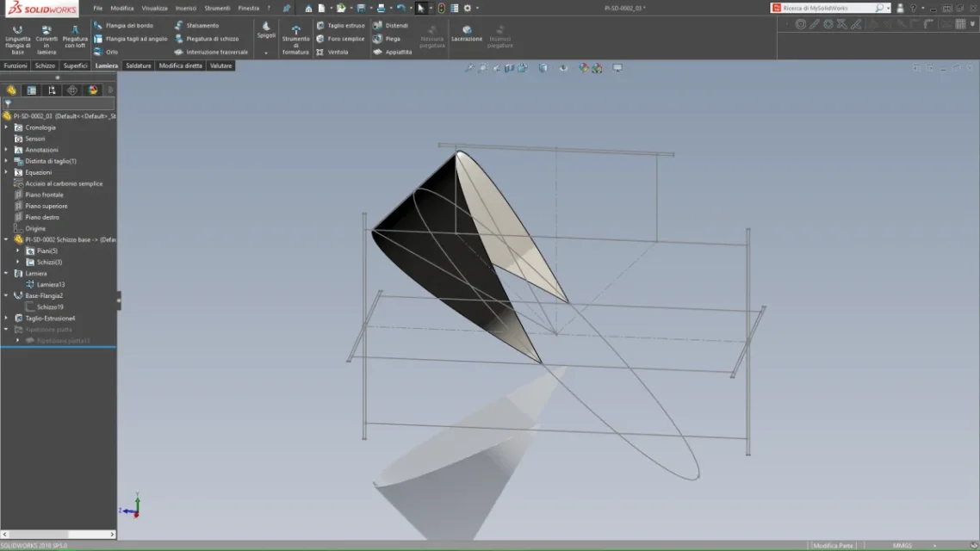Switch to the Saldature tab
This screenshot has height=551, width=980.
(138, 65)
